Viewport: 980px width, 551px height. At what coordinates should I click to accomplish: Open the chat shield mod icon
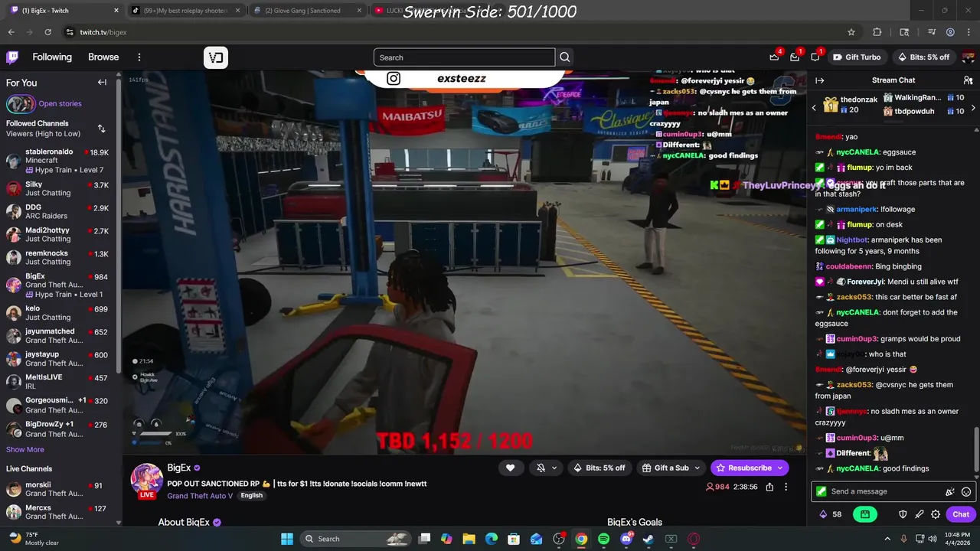tap(903, 514)
